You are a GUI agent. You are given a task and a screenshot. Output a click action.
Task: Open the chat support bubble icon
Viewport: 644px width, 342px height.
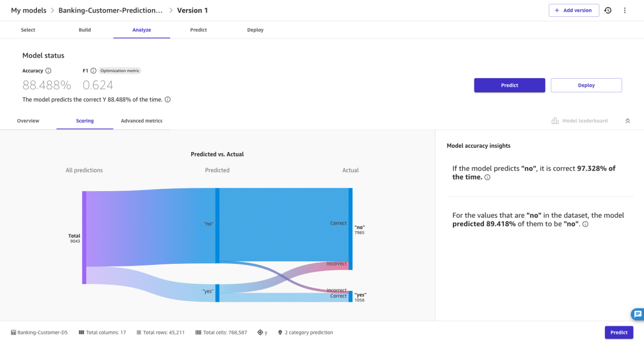click(637, 314)
